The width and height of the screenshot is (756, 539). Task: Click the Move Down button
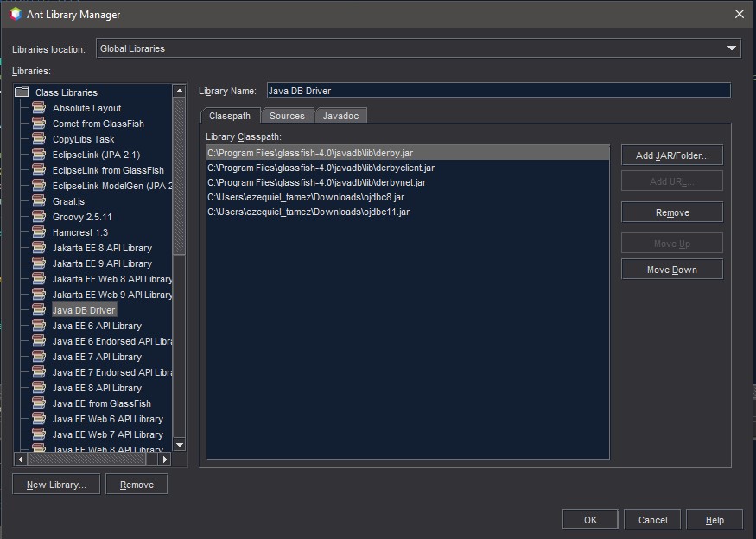click(x=672, y=269)
